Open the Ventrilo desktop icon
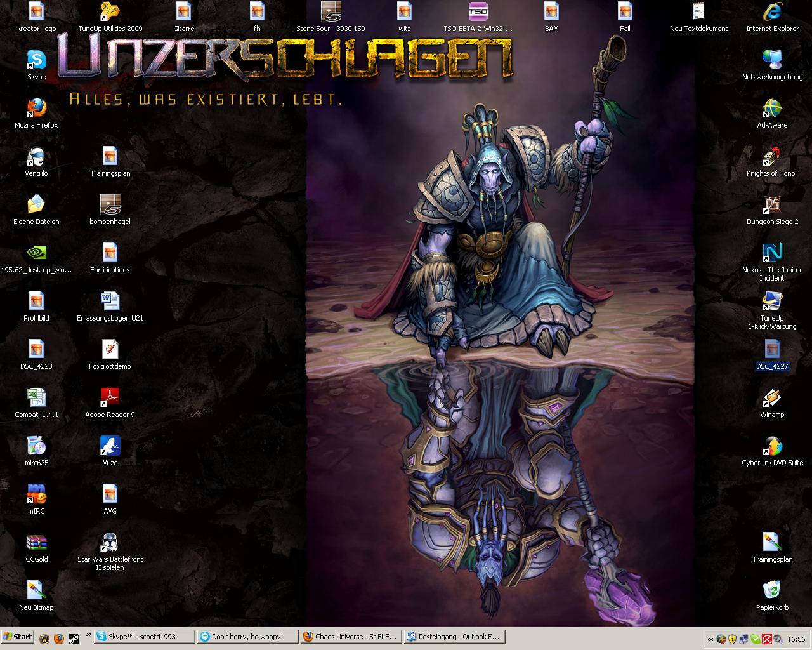 [36, 158]
